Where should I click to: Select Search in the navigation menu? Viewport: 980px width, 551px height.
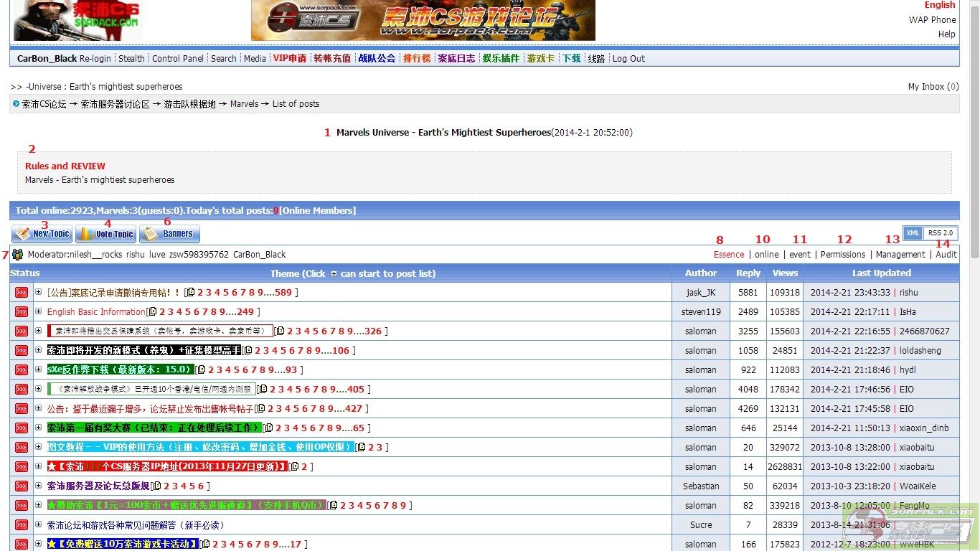pyautogui.click(x=223, y=59)
